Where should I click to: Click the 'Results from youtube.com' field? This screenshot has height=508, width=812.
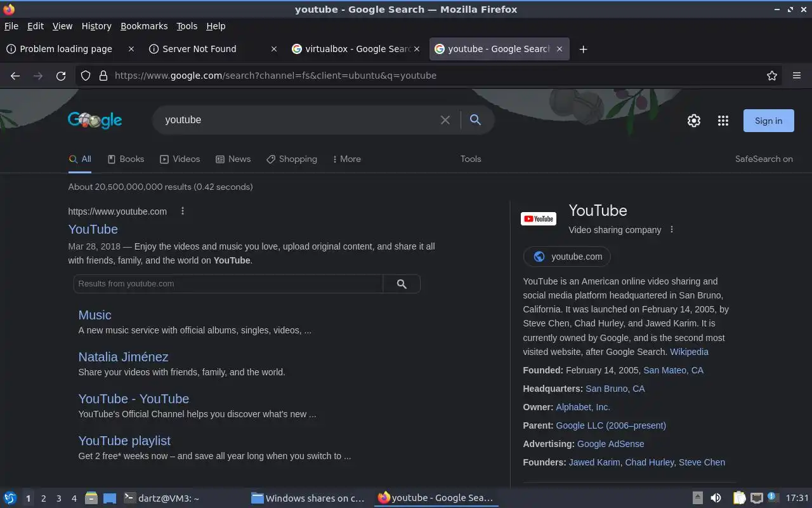point(228,284)
